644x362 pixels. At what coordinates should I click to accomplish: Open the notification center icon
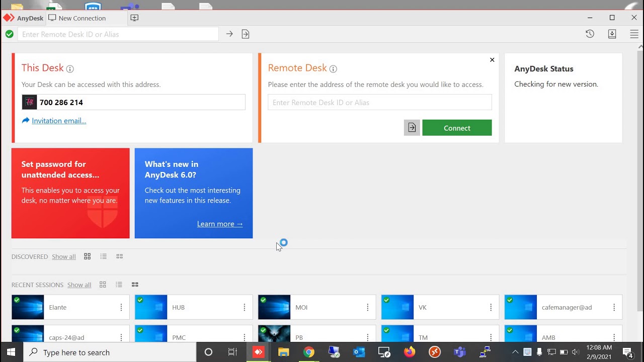pyautogui.click(x=627, y=352)
